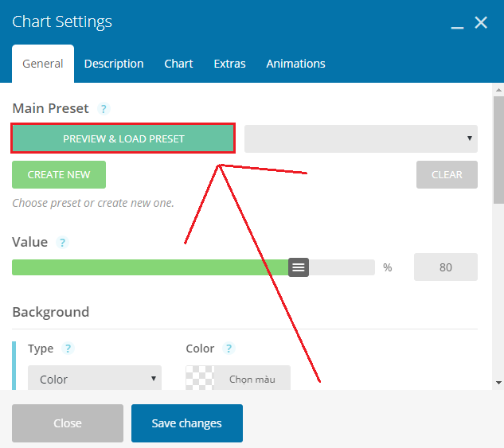Open the Chart tab
Viewport: 504px width, 448px height.
pyautogui.click(x=178, y=64)
